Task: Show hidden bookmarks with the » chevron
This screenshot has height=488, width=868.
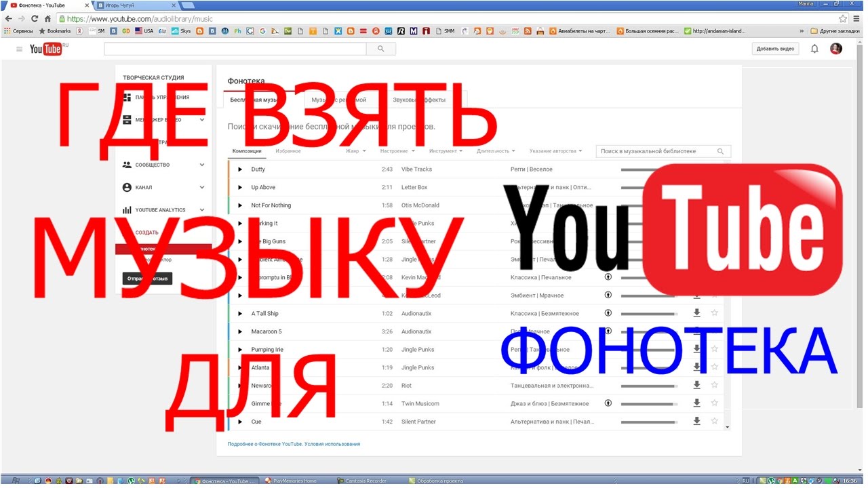Action: point(803,31)
